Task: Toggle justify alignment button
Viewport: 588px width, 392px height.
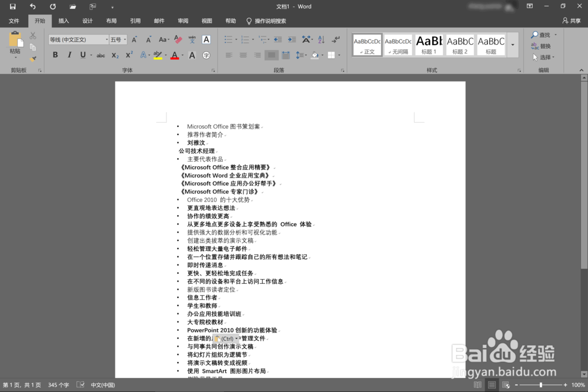Action: (x=272, y=55)
